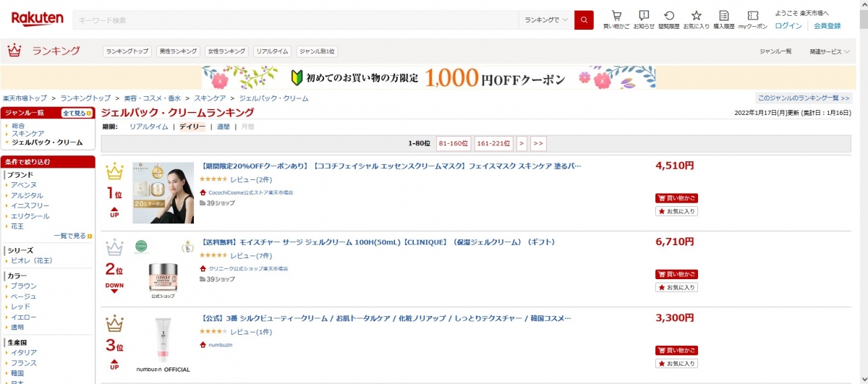The image size is (868, 384).
Task: Go to 美容・コスメ・香水 breadcrumb
Action: [153, 98]
